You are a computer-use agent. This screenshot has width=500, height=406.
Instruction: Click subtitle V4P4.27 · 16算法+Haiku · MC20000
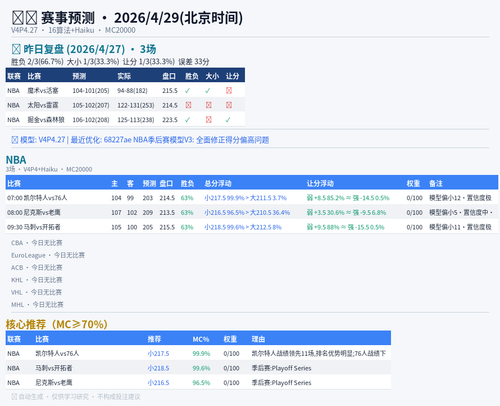73,30
